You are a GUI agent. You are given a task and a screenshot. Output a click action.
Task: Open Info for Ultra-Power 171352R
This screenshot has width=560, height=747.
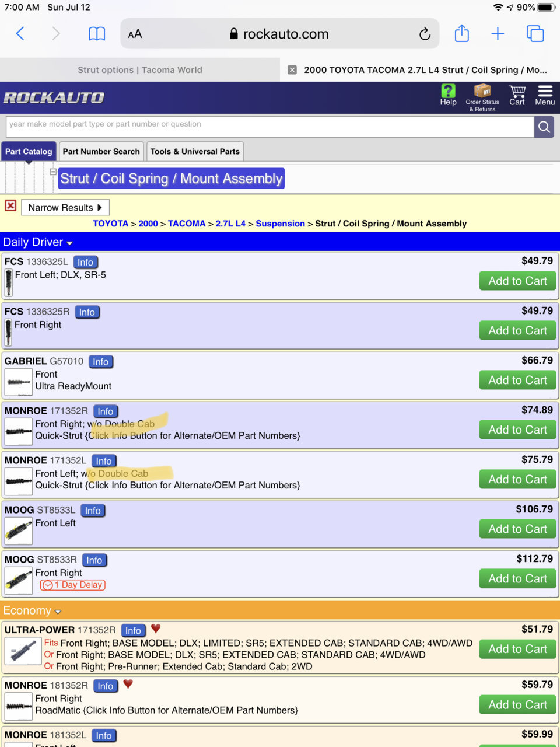[x=133, y=630]
